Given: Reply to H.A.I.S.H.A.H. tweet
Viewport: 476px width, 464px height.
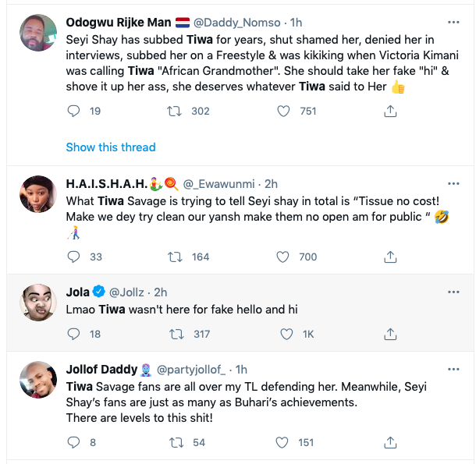Looking at the screenshot, I should pyautogui.click(x=74, y=257).
